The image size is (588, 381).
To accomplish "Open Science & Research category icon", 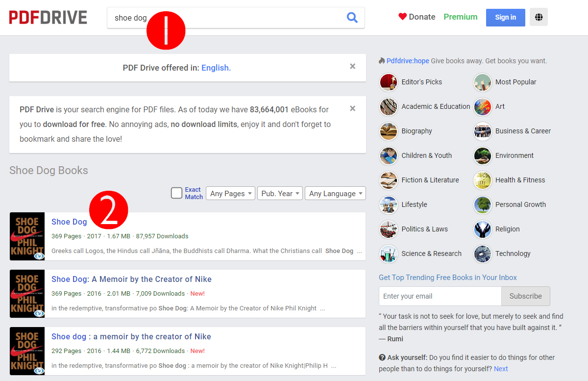I will (x=389, y=254).
